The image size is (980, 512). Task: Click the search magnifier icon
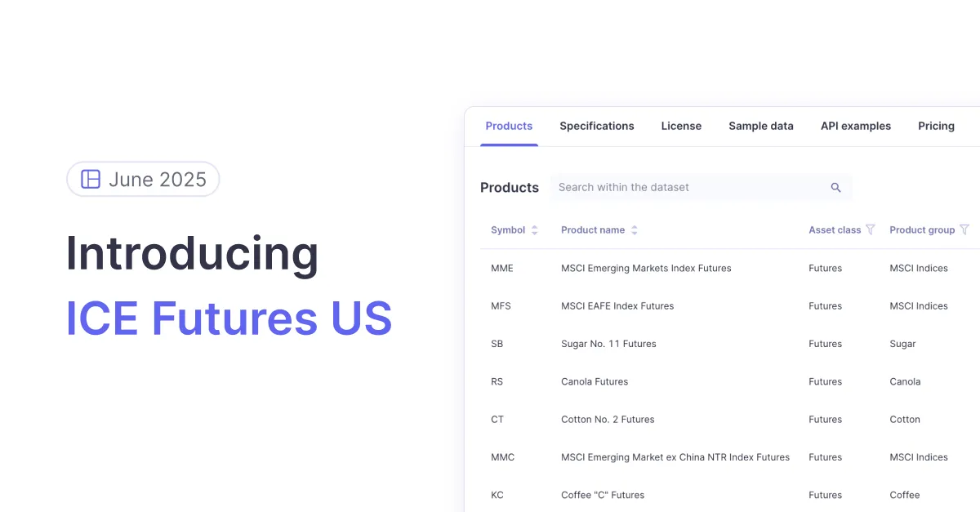point(835,188)
